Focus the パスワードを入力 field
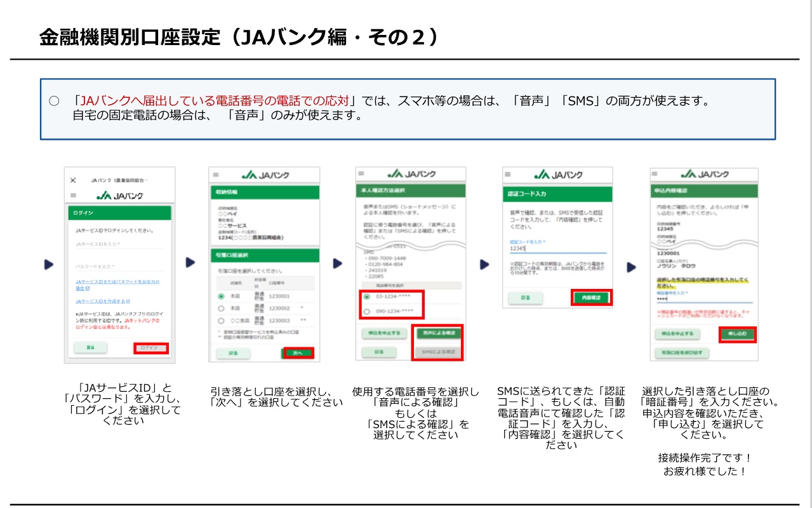812x508 pixels. pos(119,267)
